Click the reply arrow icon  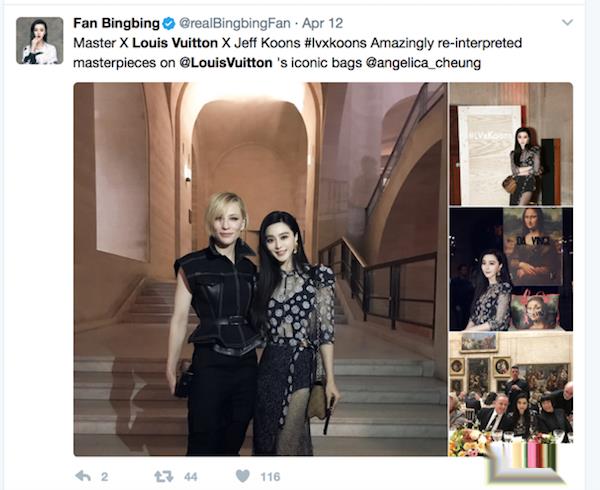83,476
